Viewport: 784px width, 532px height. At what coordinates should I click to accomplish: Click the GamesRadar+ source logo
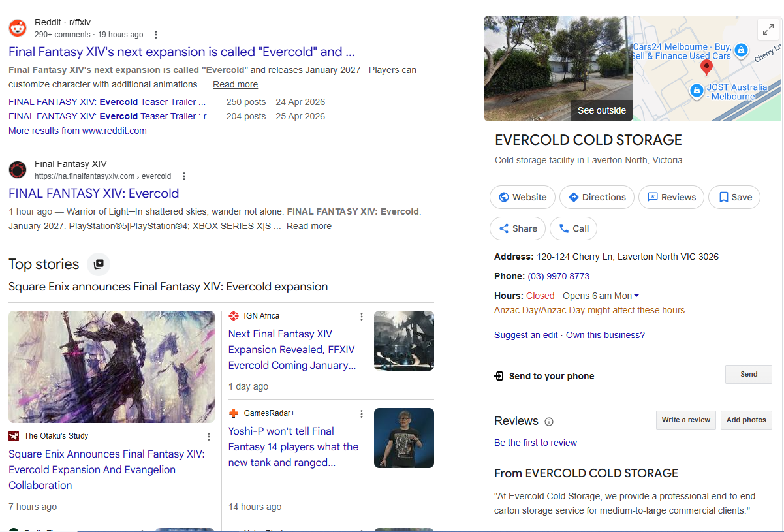tap(234, 413)
